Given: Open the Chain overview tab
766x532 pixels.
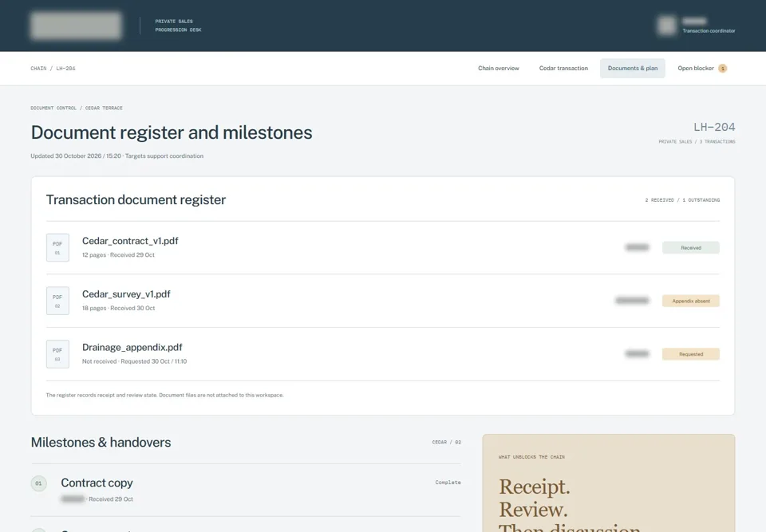Looking at the screenshot, I should 498,69.
